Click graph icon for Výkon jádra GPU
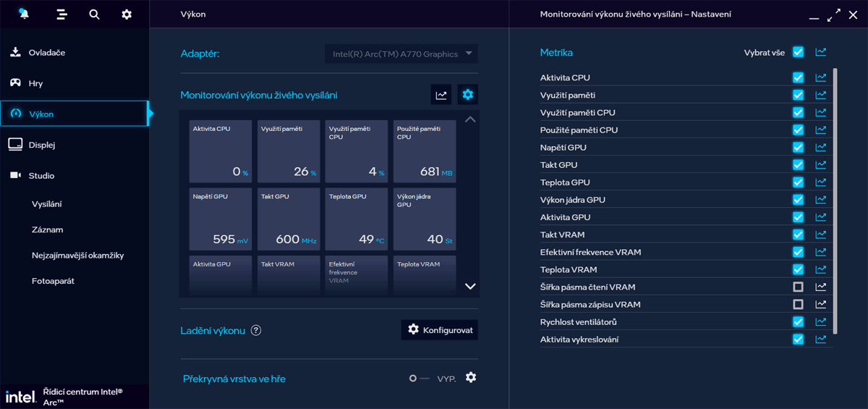The width and height of the screenshot is (868, 409). coord(821,199)
